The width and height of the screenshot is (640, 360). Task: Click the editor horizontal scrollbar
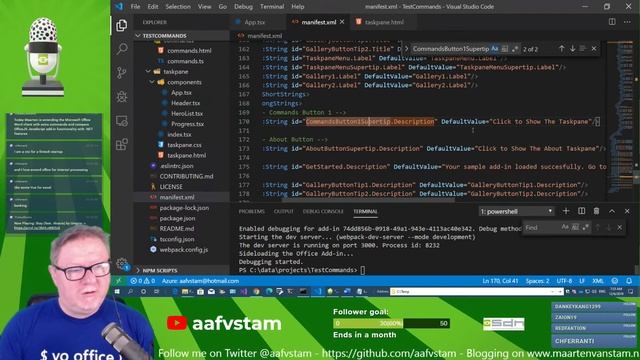click(368, 200)
